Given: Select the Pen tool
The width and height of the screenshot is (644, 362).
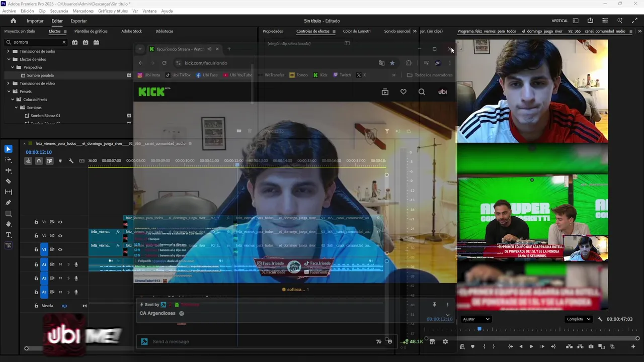Looking at the screenshot, I should (x=9, y=203).
